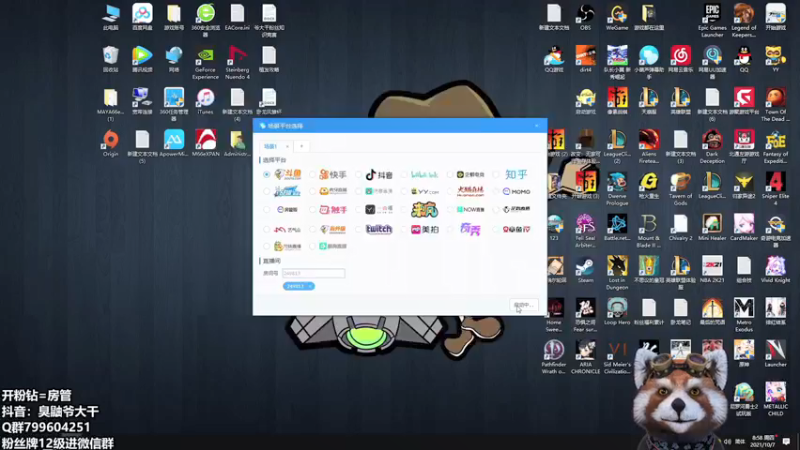The height and width of the screenshot is (450, 800).
Task: Click the room number input field
Action: point(313,273)
